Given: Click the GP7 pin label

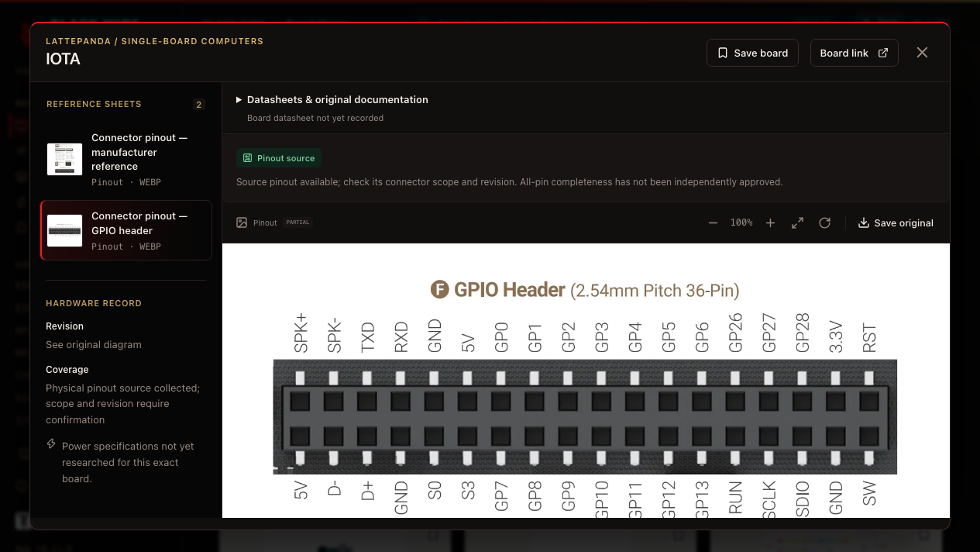Looking at the screenshot, I should tap(501, 498).
